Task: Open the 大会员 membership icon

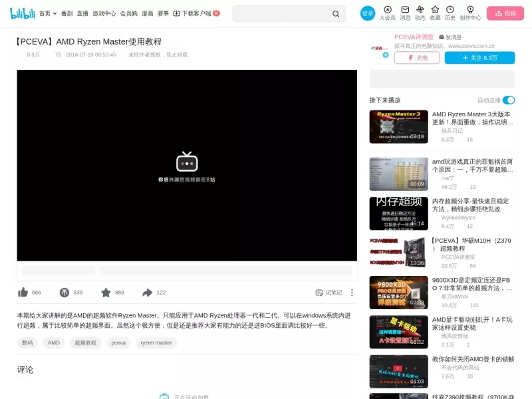Action: click(388, 9)
